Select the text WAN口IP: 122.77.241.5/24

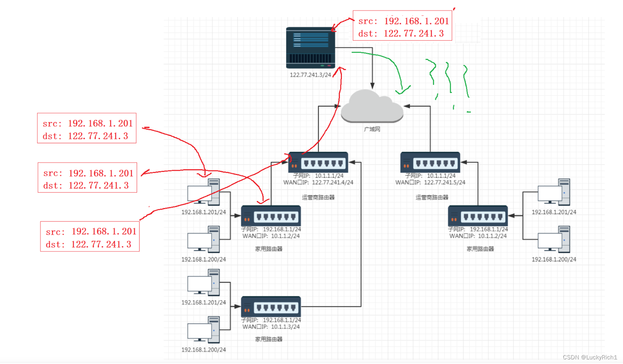[430, 182]
